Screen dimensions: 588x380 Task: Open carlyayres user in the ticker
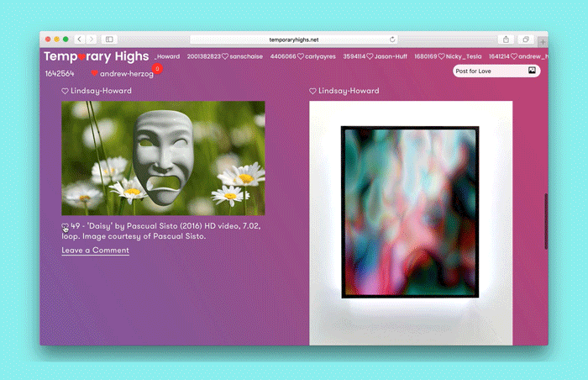pos(320,56)
